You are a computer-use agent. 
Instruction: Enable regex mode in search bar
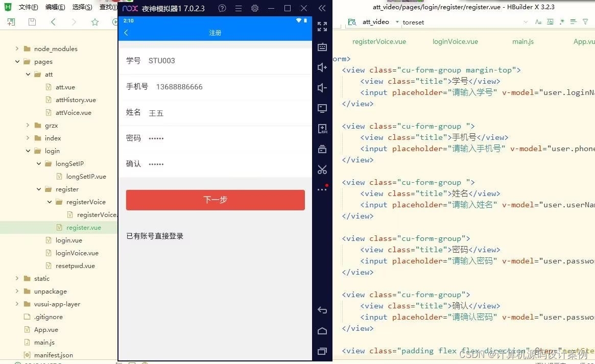[562, 22]
